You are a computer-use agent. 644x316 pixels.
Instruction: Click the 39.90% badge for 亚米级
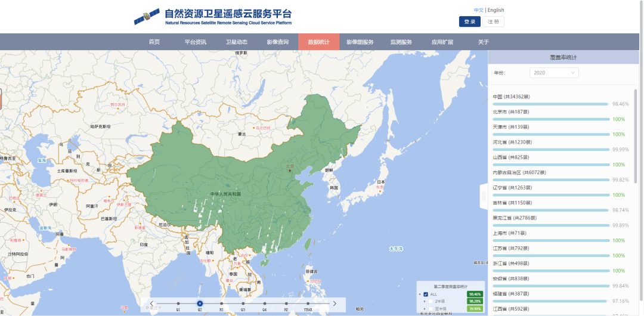click(475, 309)
